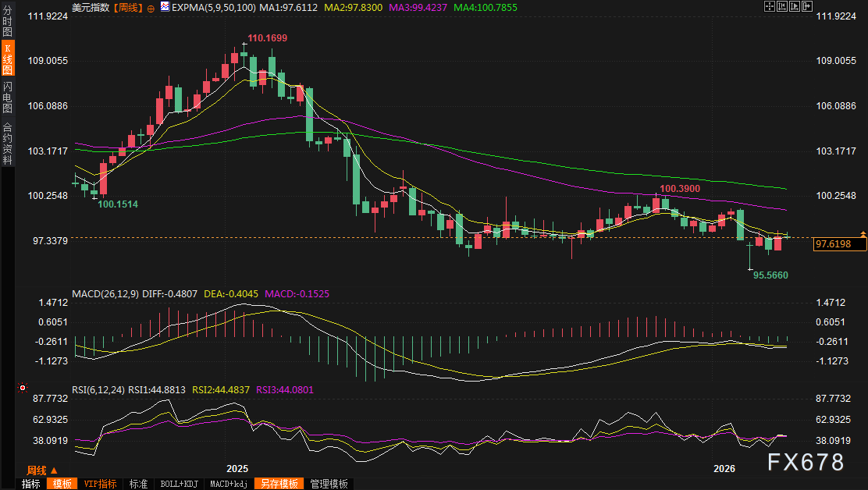Image resolution: width=868 pixels, height=490 pixels.
Task: Click the orange target icon beside 周线 title
Action: tap(151, 7)
